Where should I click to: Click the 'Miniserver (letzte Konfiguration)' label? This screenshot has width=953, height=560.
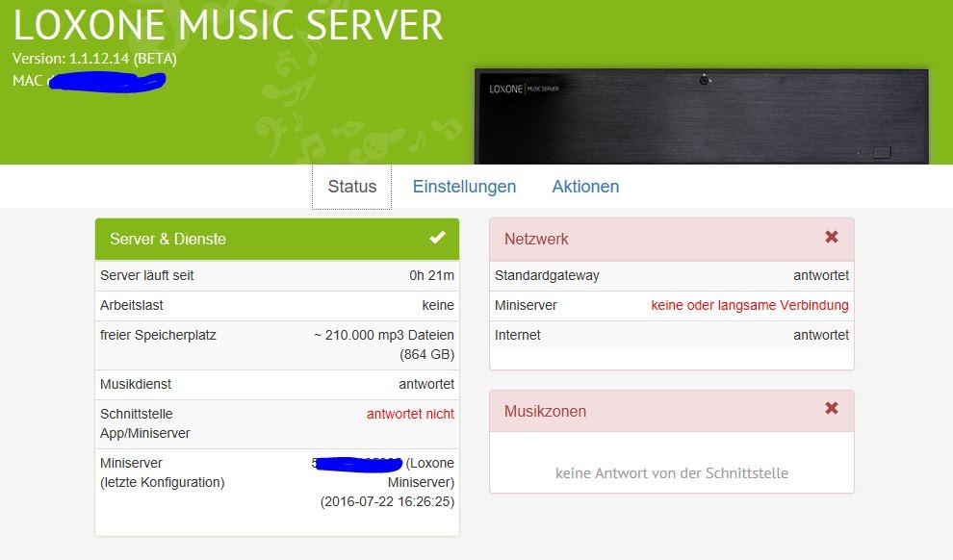click(163, 472)
